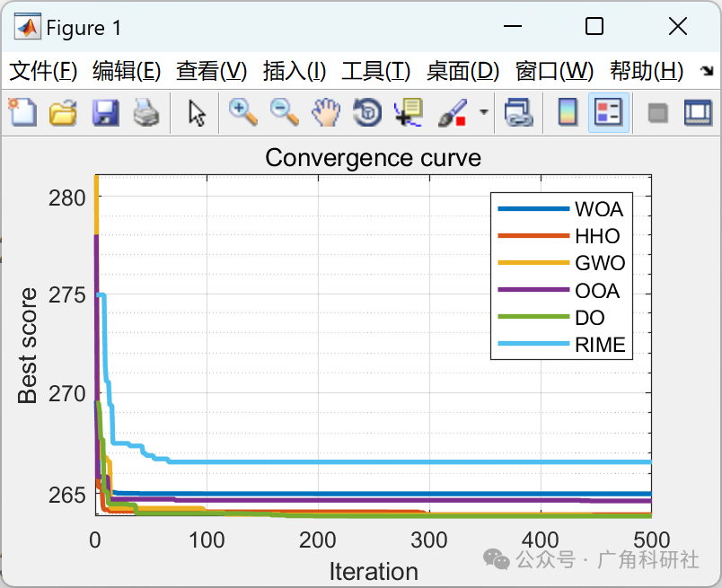
Task: Open file with the folder icon
Action: click(x=63, y=112)
